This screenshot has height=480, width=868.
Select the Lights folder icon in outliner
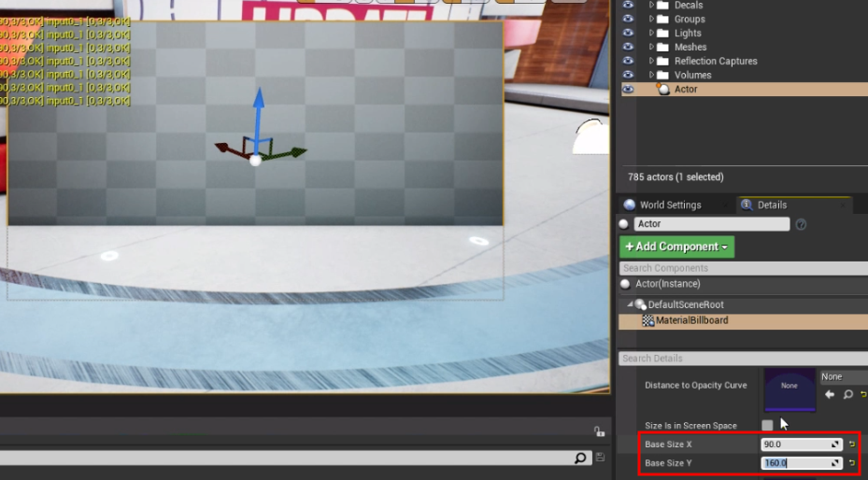pos(662,34)
